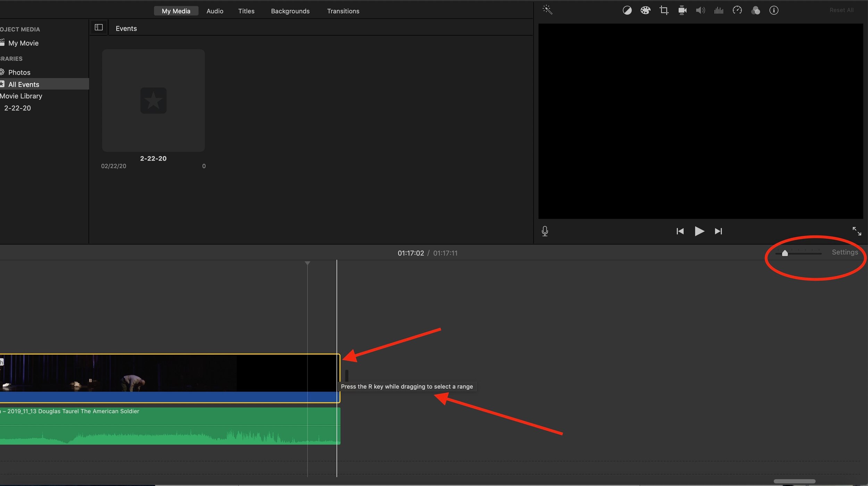
Task: Toggle the libraries sidebar visibility
Action: point(99,27)
